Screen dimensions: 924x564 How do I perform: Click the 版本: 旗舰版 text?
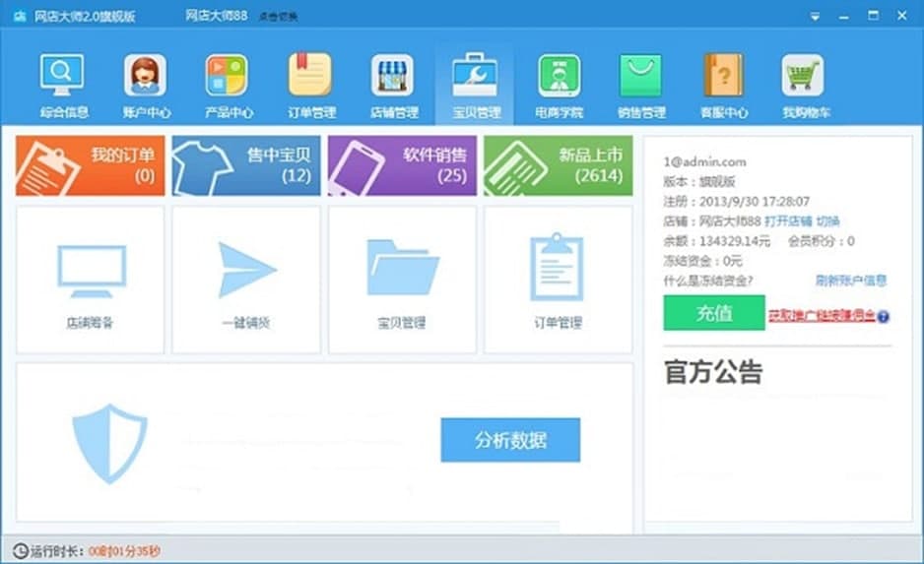(699, 181)
